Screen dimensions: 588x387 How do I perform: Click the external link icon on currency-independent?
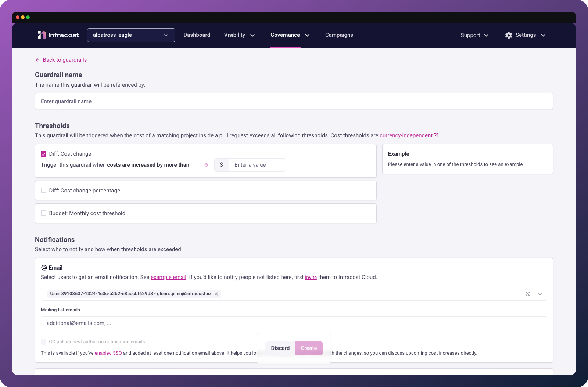pos(436,135)
